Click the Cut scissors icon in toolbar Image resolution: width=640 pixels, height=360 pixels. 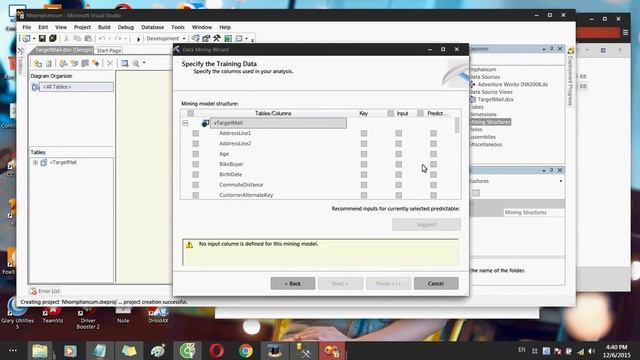(66, 38)
